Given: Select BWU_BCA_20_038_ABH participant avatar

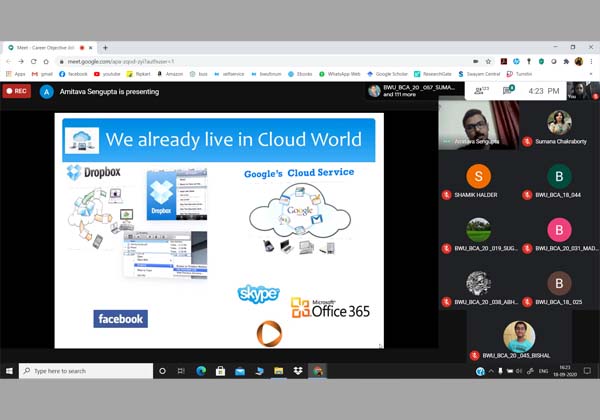Looking at the screenshot, I should [478, 283].
